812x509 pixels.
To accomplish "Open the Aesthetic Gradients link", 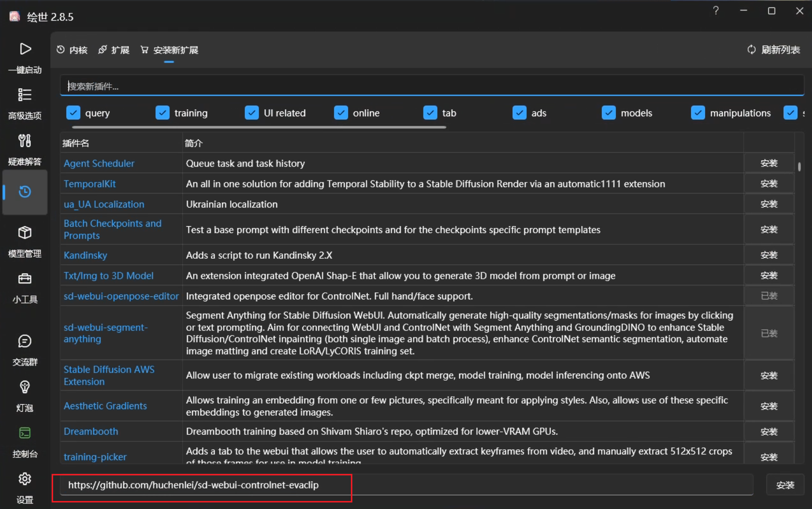I will tap(105, 406).
